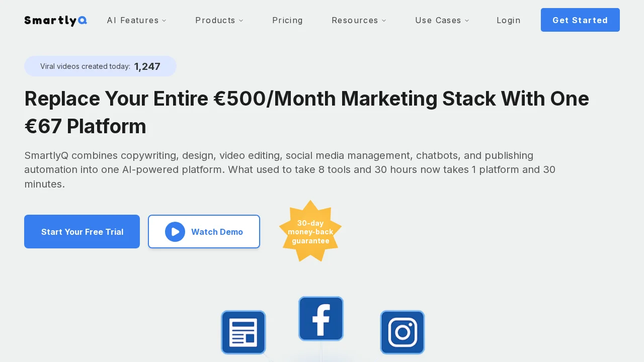Click Start Your Free Trial
This screenshot has width=644, height=362.
(x=82, y=232)
